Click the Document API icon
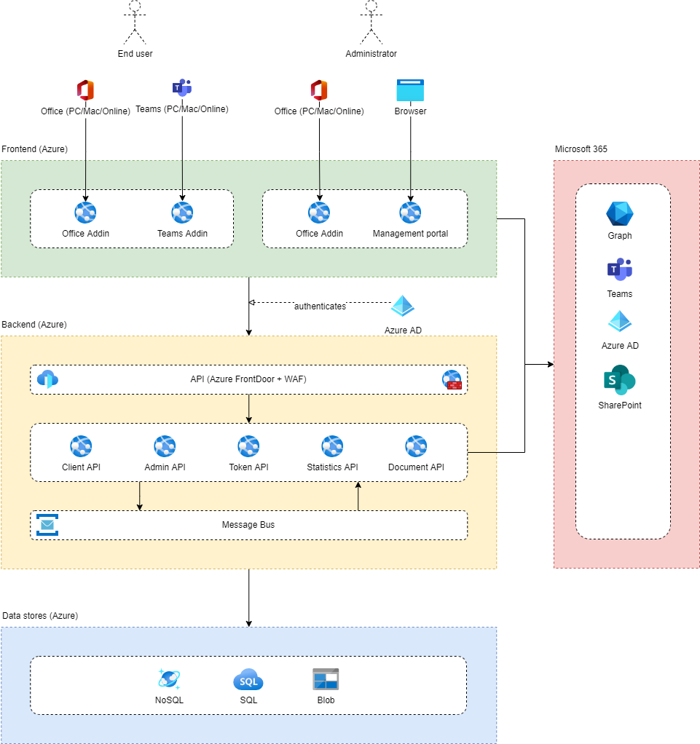The height and width of the screenshot is (744, 700). pos(416,446)
